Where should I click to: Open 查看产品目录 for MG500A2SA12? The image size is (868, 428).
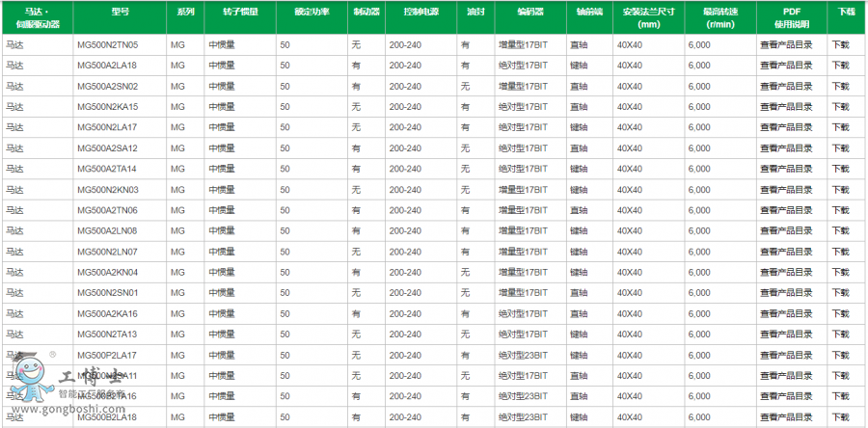[786, 148]
